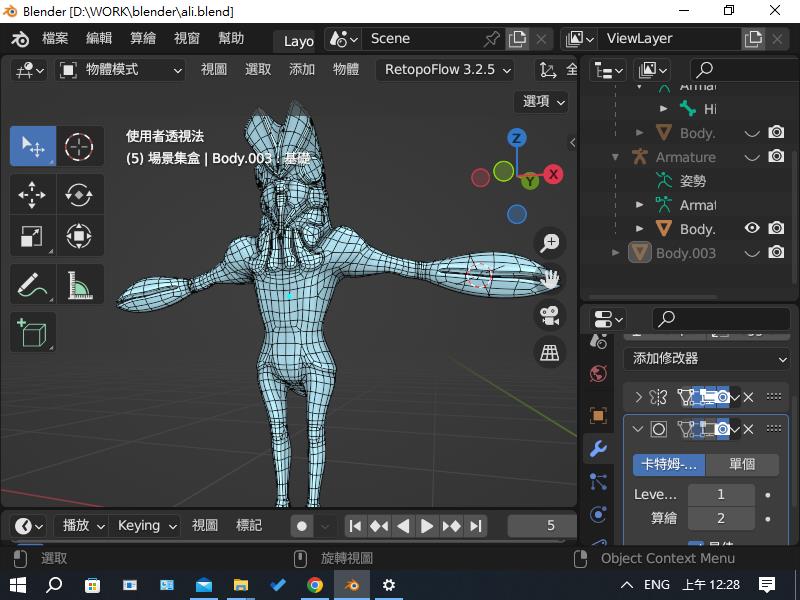Disable rendering for the Armature object

[x=776, y=157]
